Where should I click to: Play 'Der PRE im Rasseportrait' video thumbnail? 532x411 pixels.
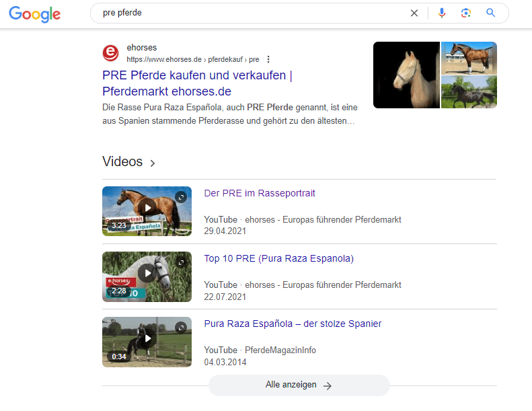click(147, 211)
